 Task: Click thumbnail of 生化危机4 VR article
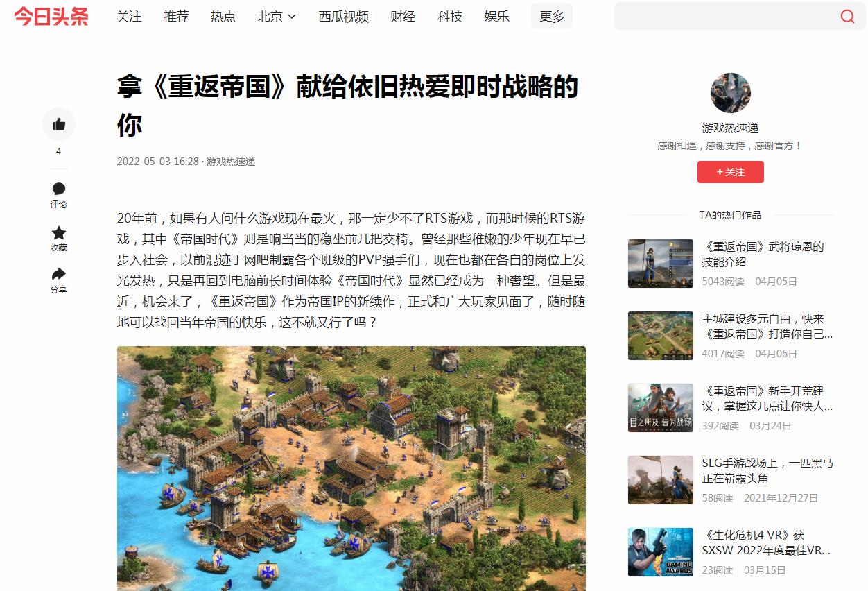pos(661,552)
